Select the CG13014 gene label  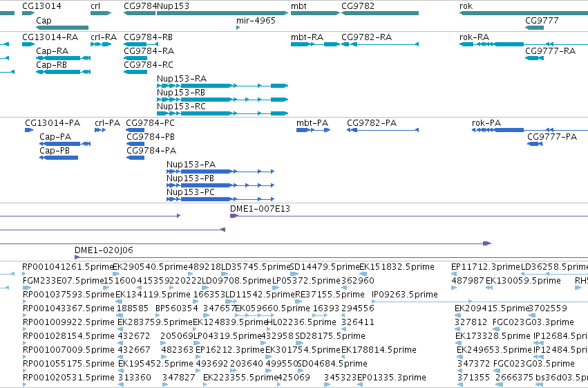pos(41,6)
